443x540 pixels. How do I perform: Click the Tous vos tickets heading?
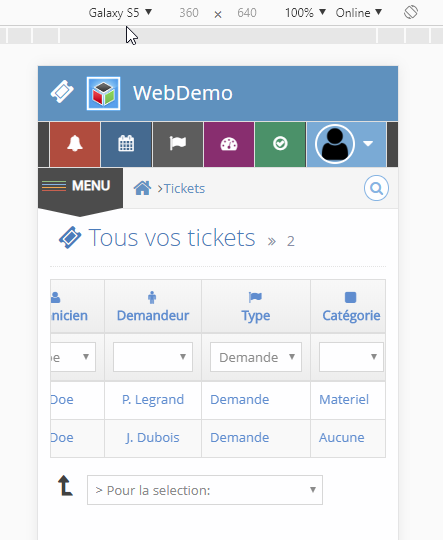(x=172, y=238)
